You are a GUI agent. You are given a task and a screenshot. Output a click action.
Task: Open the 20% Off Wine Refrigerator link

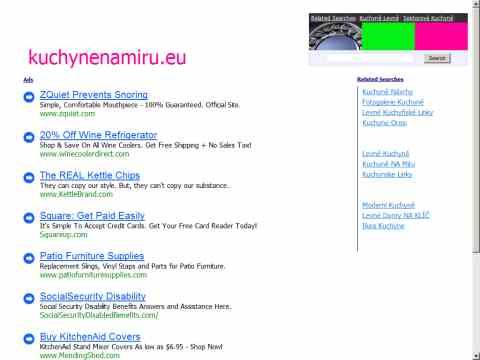click(98, 135)
